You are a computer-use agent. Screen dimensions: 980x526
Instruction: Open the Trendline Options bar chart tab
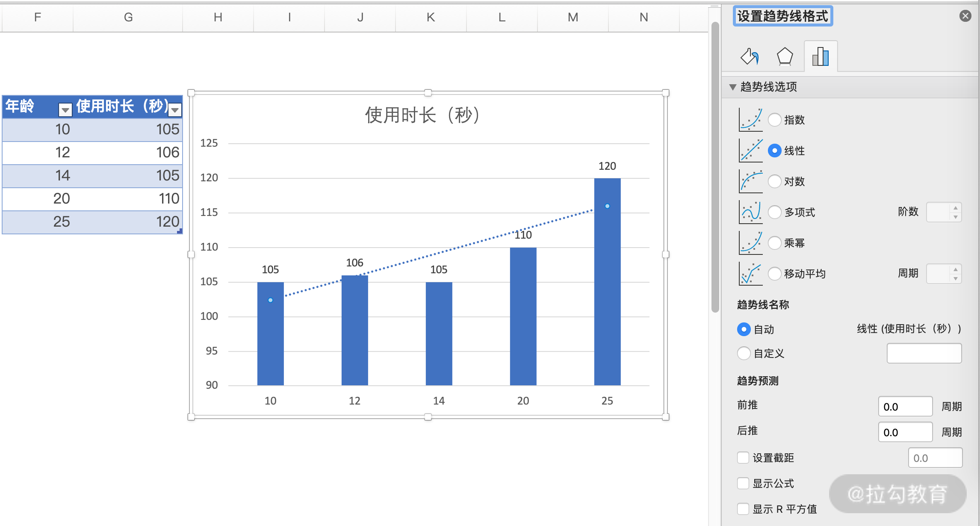tap(820, 56)
